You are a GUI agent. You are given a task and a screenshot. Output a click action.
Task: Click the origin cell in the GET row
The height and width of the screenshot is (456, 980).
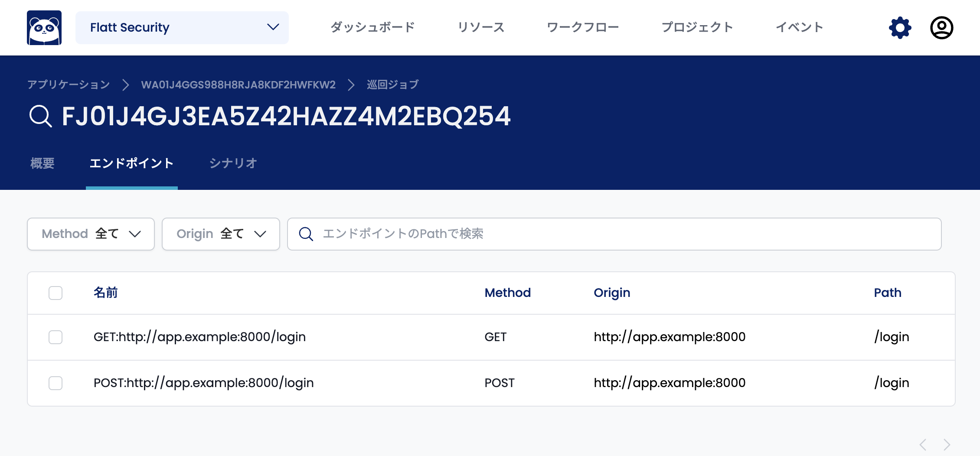tap(670, 337)
